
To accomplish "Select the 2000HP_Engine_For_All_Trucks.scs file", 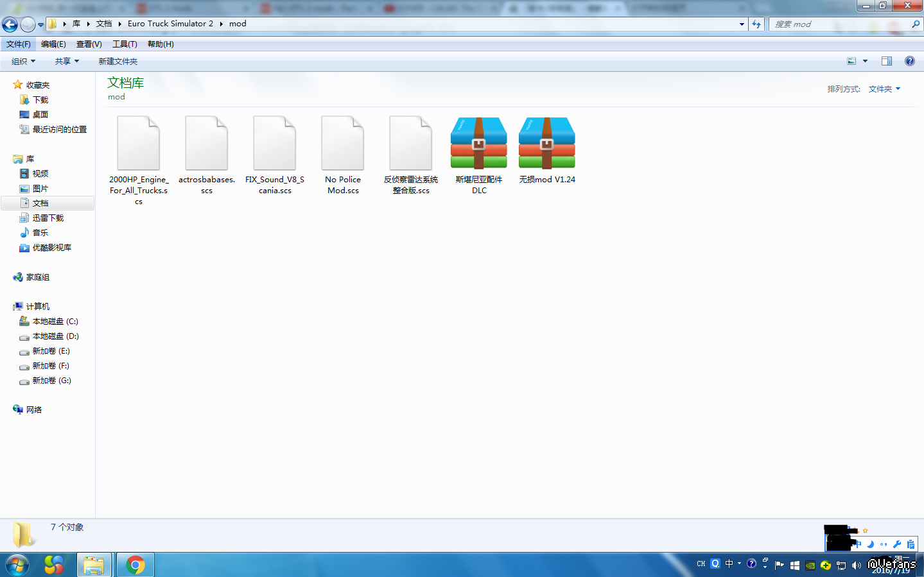I will point(139,161).
